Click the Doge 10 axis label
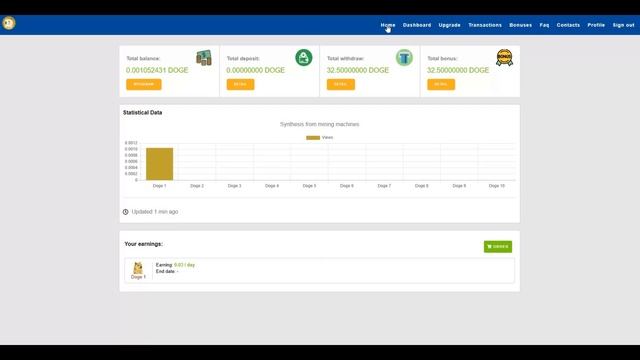Image resolution: width=640 pixels, height=360 pixels. 497,186
